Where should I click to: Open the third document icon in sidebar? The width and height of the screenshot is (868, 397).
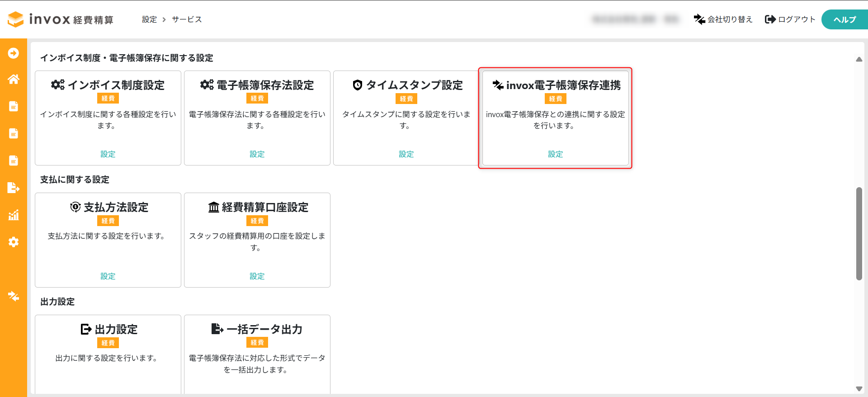click(14, 161)
